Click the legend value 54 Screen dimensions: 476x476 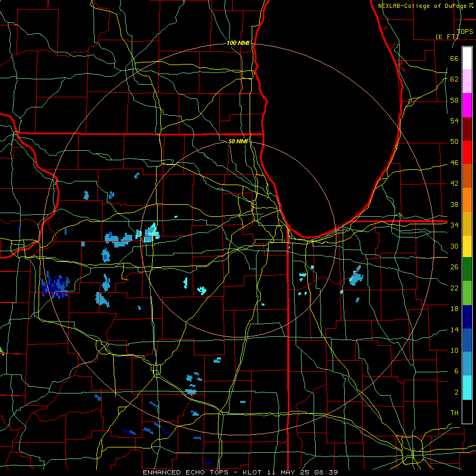pos(454,121)
